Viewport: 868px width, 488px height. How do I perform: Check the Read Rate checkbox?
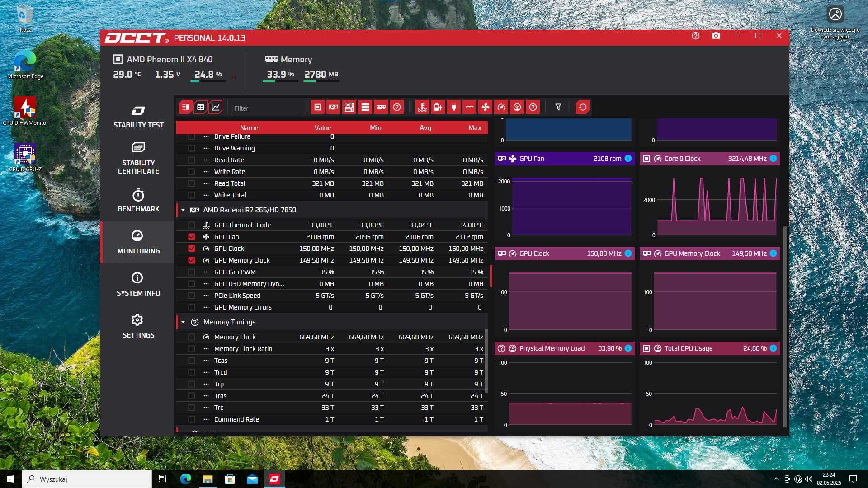tap(192, 160)
